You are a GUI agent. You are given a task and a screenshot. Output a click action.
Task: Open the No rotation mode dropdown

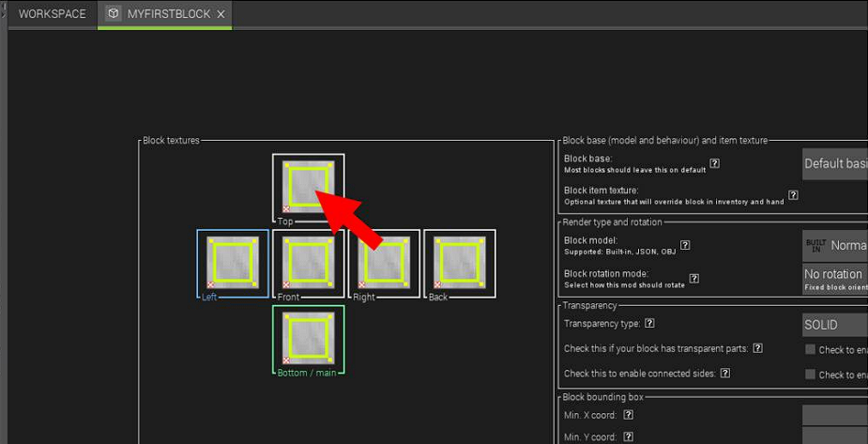point(834,279)
